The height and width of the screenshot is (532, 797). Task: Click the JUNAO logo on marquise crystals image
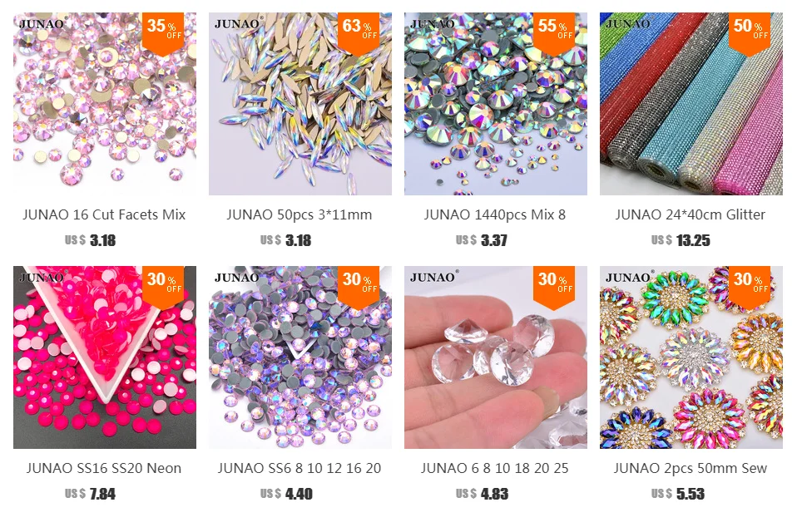click(239, 23)
